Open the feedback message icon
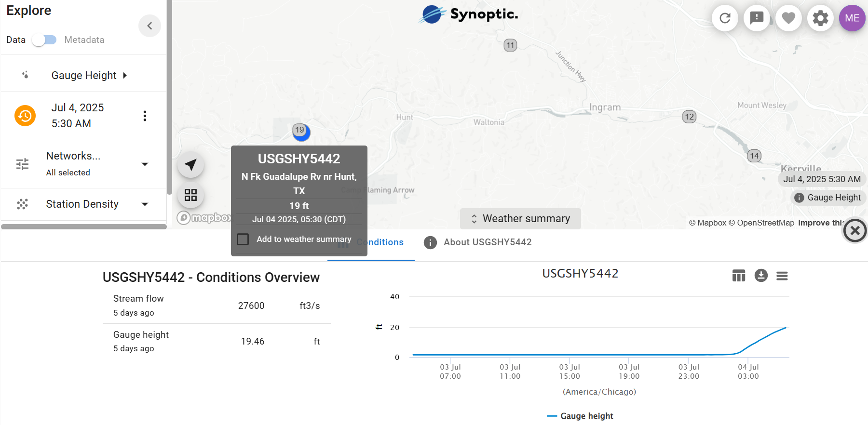 click(757, 18)
